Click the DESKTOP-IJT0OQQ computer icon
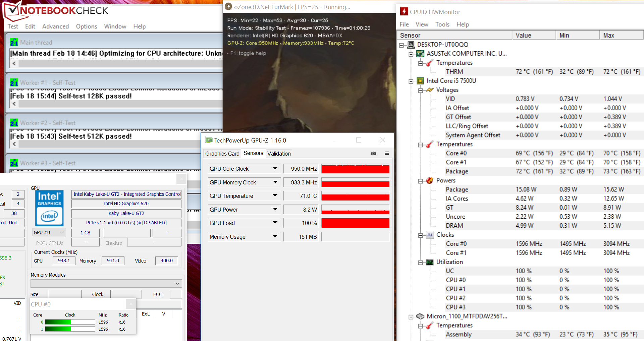This screenshot has width=644, height=341. tap(411, 45)
